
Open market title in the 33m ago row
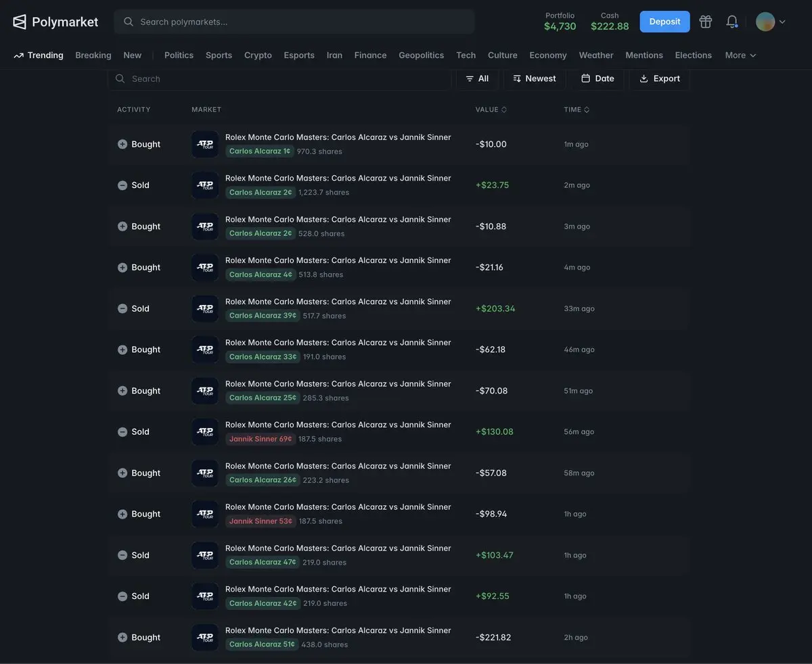[338, 302]
